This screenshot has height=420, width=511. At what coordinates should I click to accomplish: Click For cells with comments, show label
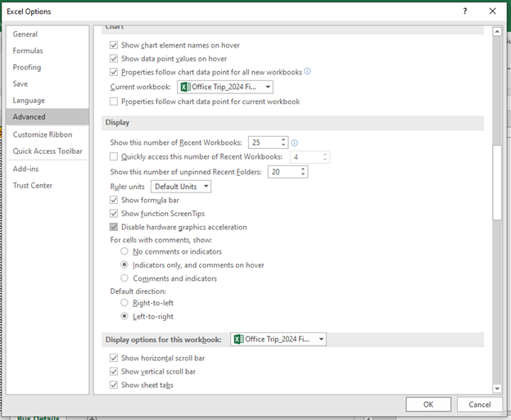(161, 240)
